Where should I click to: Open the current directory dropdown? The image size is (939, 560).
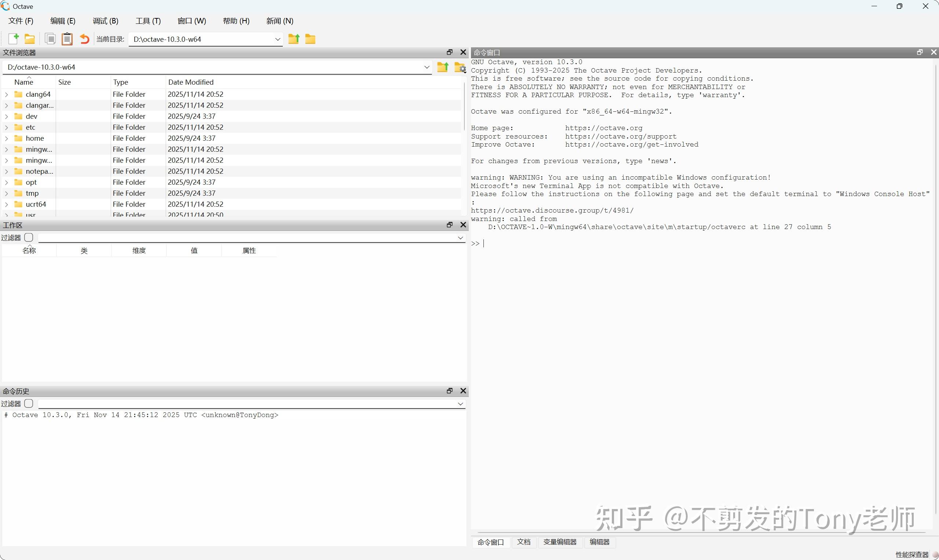pyautogui.click(x=278, y=39)
